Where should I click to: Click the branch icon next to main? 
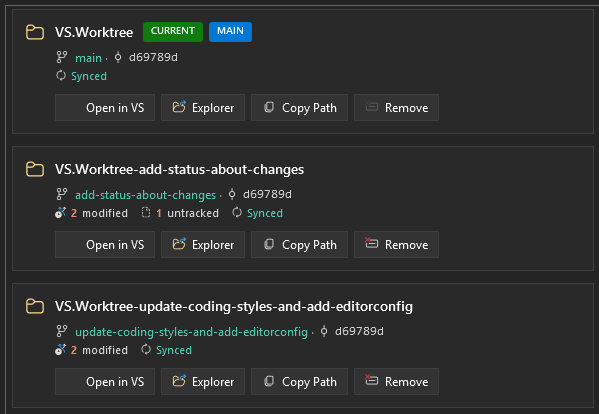[x=62, y=57]
